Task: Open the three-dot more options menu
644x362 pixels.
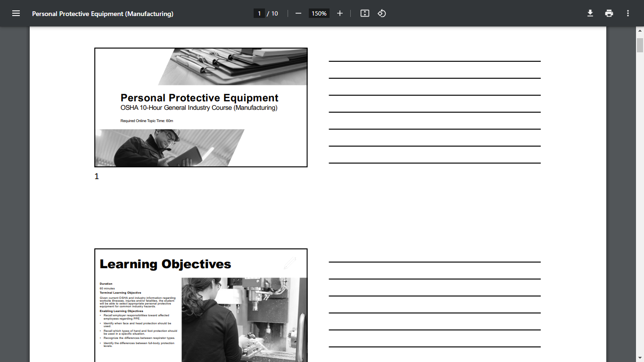Action: 627,13
